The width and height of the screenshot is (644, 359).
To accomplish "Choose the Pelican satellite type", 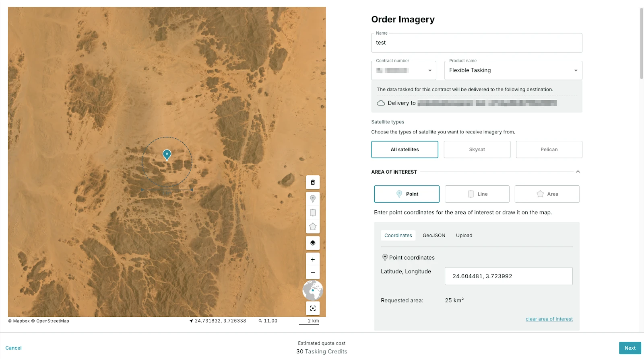I will point(549,150).
